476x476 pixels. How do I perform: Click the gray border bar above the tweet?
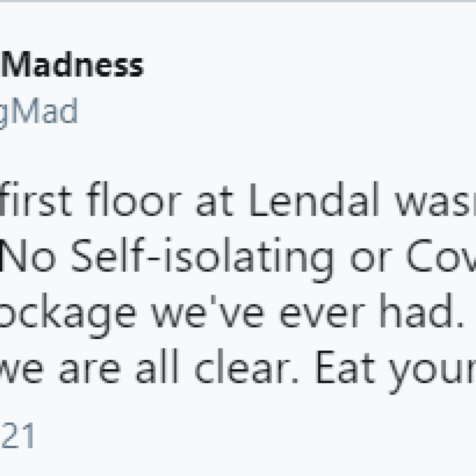pos(238,1)
